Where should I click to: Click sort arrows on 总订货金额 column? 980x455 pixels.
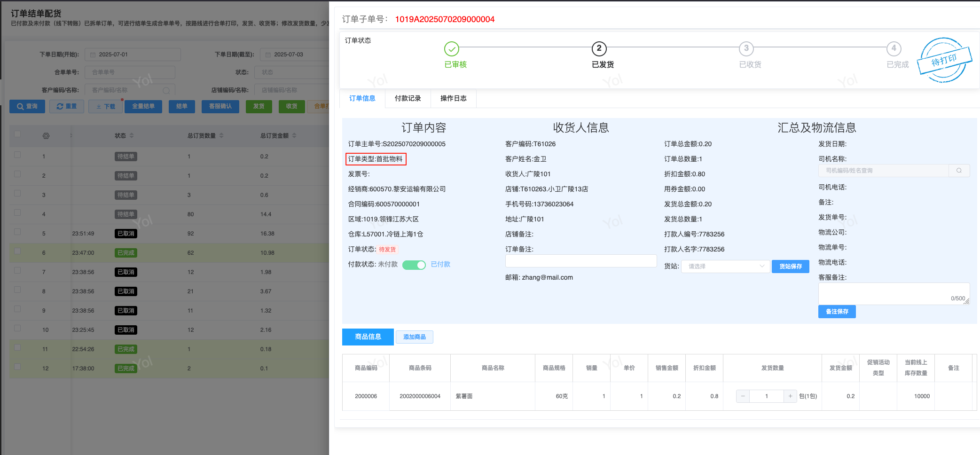pyautogui.click(x=294, y=136)
